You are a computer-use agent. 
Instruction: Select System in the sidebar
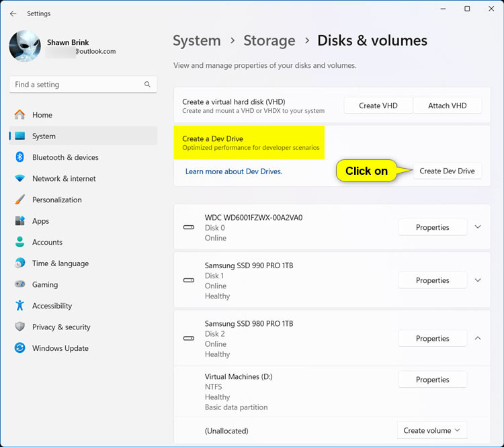coord(83,136)
